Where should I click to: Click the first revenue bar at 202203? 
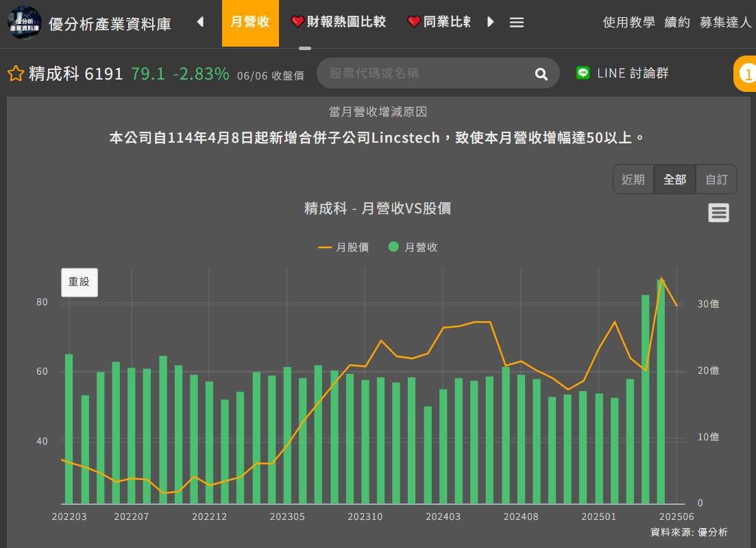tap(69, 429)
